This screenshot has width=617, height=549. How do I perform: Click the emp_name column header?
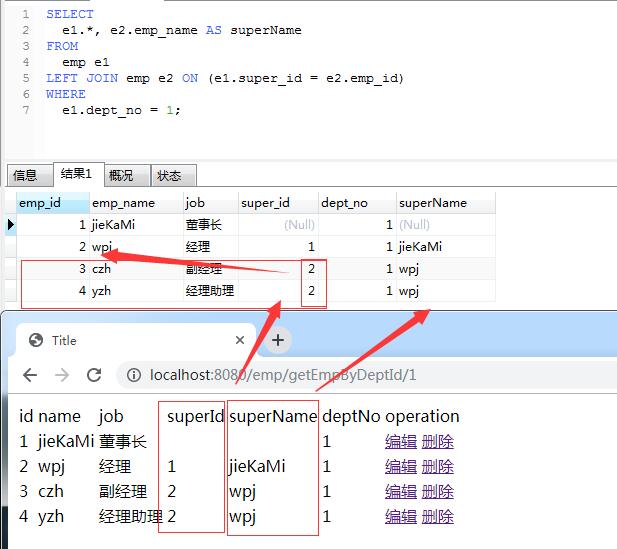(x=136, y=203)
